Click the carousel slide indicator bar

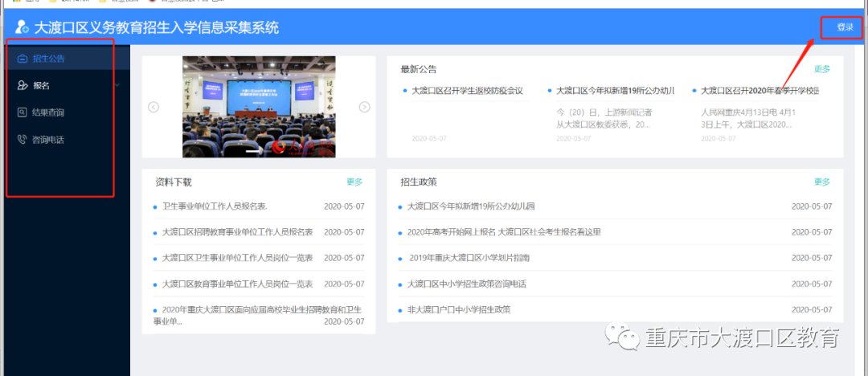(254, 151)
